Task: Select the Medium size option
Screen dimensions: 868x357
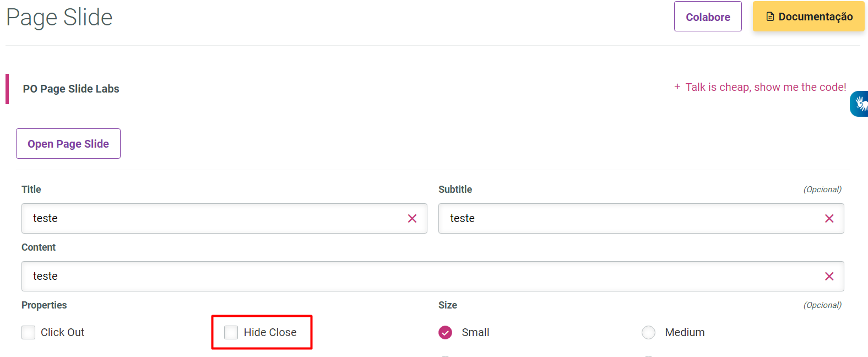Action: pyautogui.click(x=648, y=332)
